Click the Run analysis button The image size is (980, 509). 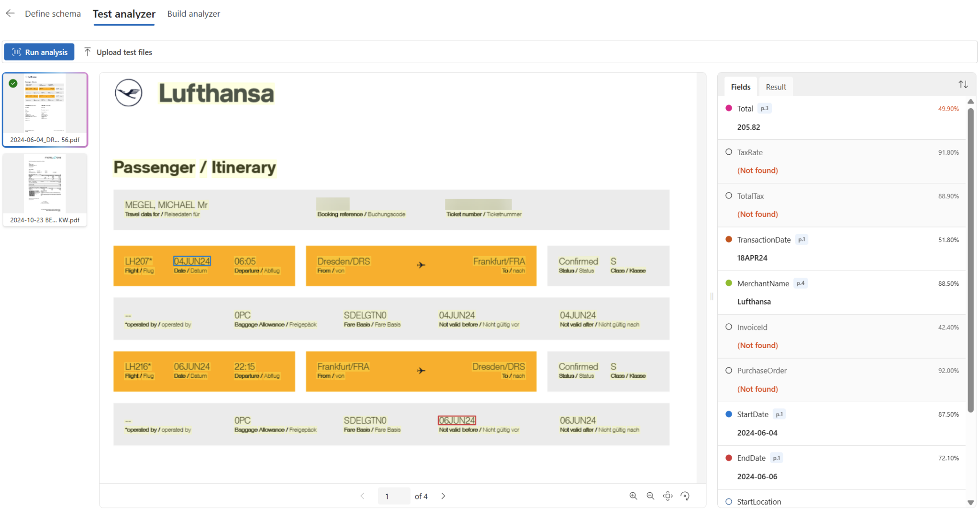40,52
